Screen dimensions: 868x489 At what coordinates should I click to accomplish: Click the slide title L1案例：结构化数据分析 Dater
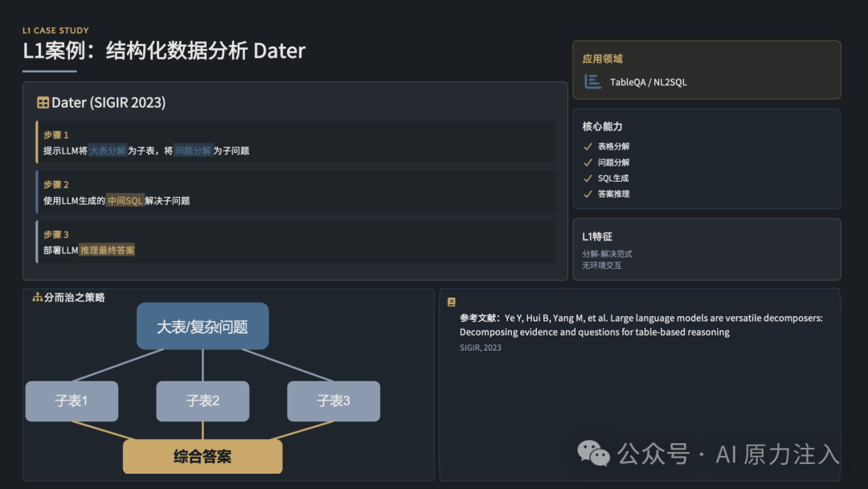coord(164,51)
